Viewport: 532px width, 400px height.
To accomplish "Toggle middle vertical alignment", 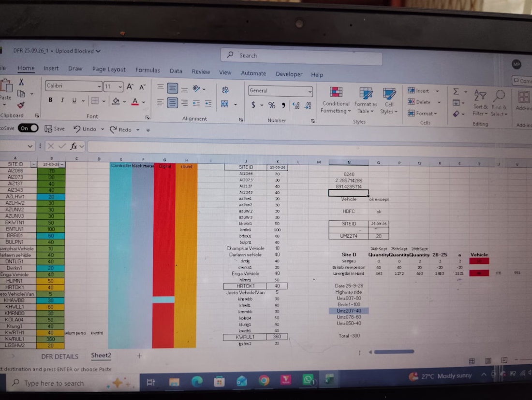I will 172,88.
